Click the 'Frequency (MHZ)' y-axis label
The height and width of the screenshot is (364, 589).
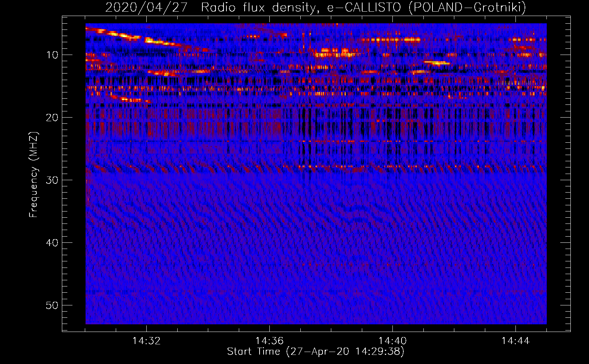point(33,175)
